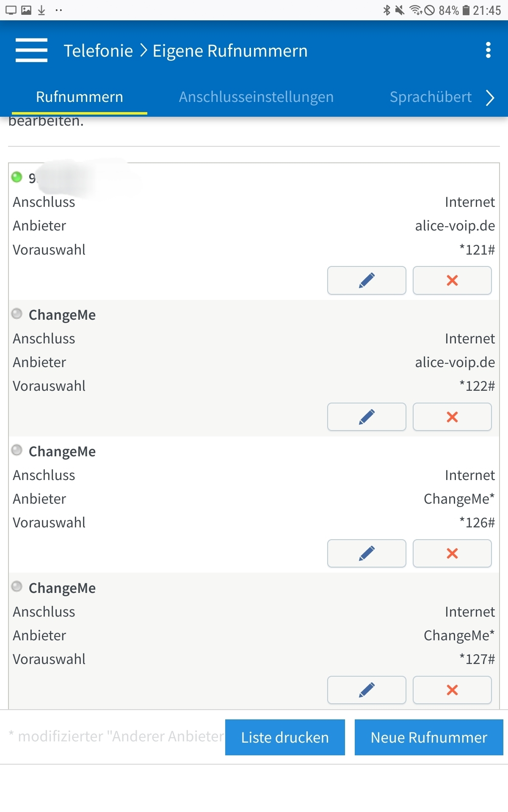Viewport: 508px width, 812px height.
Task: Edit the ChangeMe entry with *126#
Action: tap(367, 553)
